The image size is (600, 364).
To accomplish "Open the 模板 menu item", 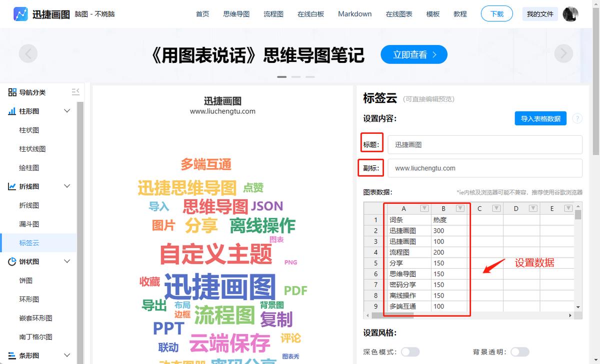I will 432,14.
